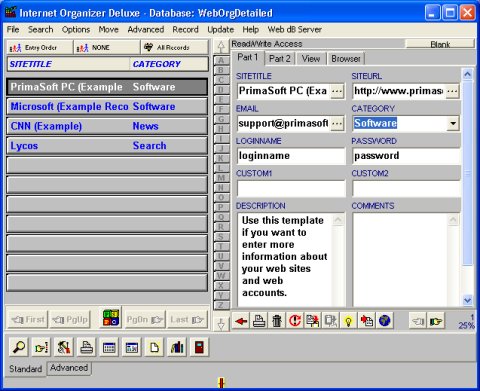This screenshot has width=480, height=391.
Task: Open the SITEURL field ellipsis button
Action: (x=452, y=91)
